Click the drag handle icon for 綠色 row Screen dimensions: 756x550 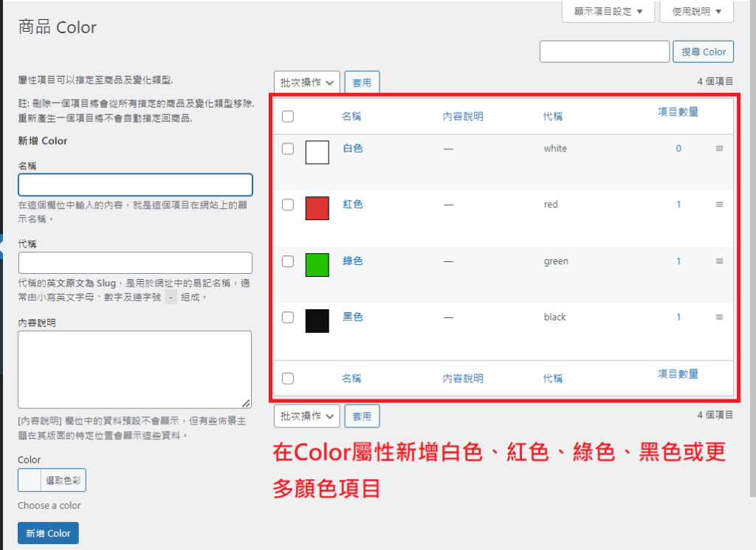(719, 261)
